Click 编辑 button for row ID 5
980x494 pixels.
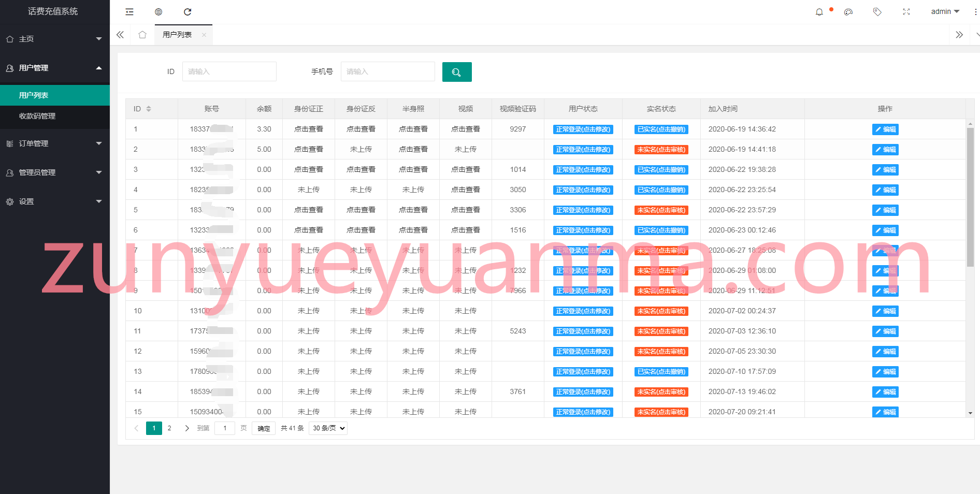pos(885,210)
